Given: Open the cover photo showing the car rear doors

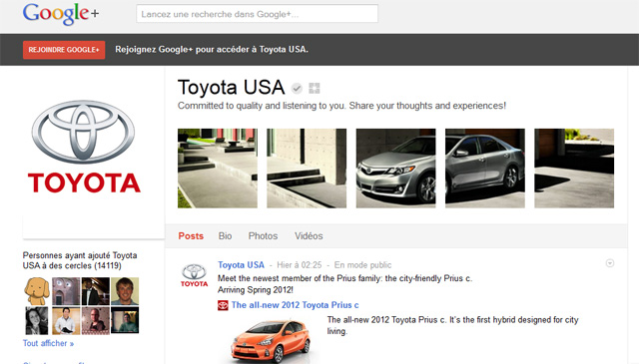Looking at the screenshot, I should pyautogui.click(x=485, y=169).
